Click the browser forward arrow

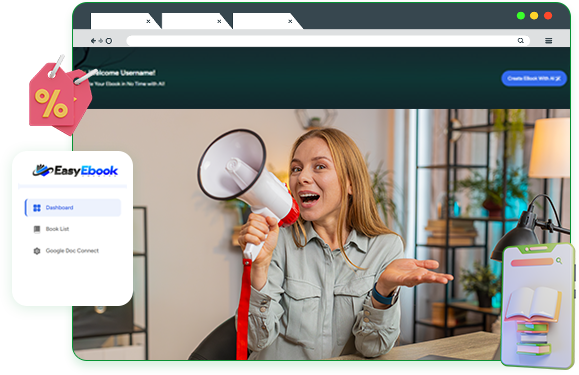click(100, 41)
